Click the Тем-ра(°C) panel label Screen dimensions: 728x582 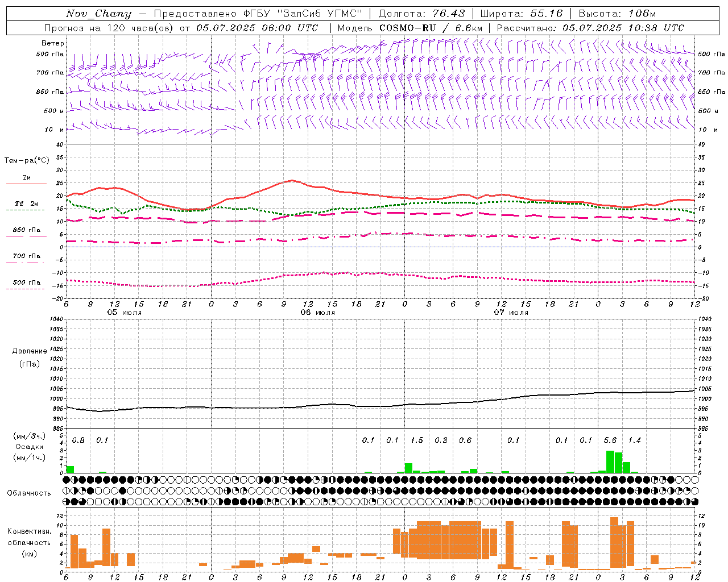pos(27,161)
